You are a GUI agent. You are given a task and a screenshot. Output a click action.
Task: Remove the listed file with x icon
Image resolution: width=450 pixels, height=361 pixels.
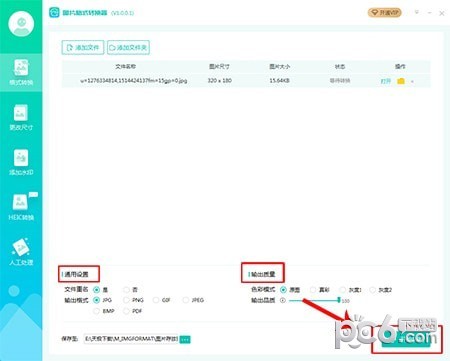click(413, 81)
